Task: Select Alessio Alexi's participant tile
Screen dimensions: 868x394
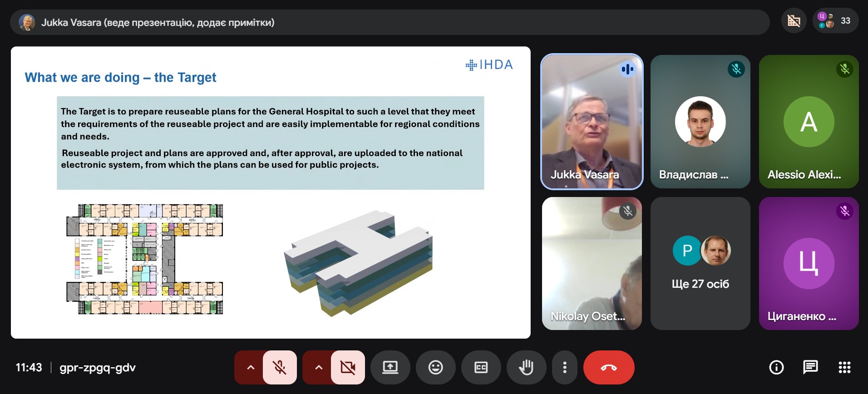Action: [809, 122]
